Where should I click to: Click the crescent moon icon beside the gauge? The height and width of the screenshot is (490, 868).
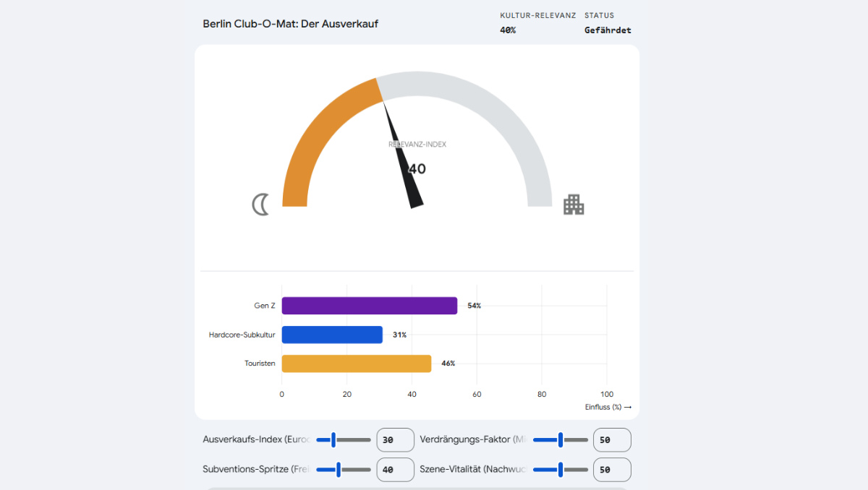pos(260,205)
